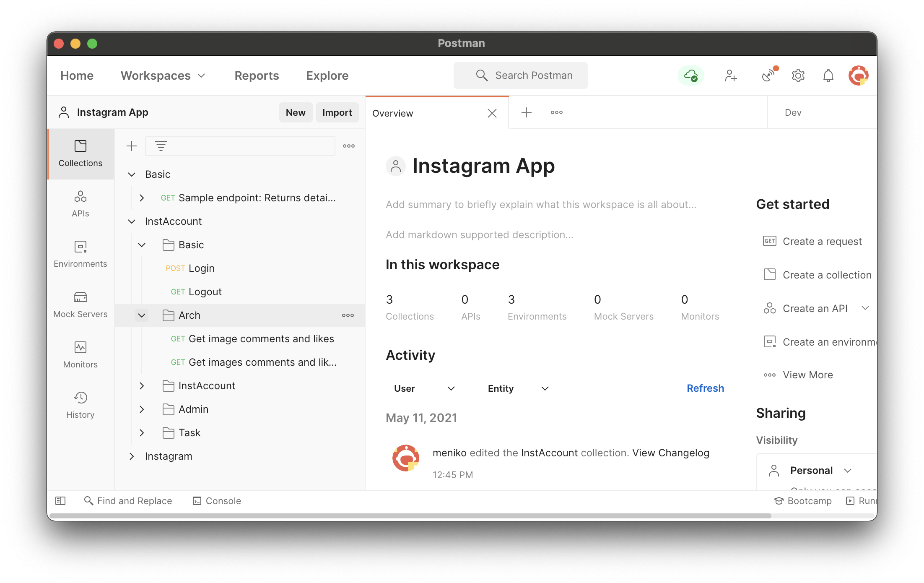Click the Invite collaborators icon

[x=731, y=75]
